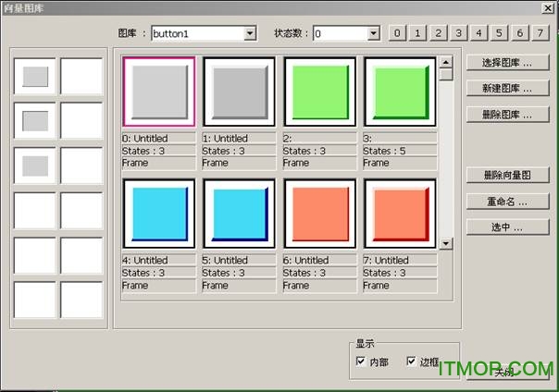Toggle the 内部 checkbox
The image size is (559, 392).
point(361,361)
